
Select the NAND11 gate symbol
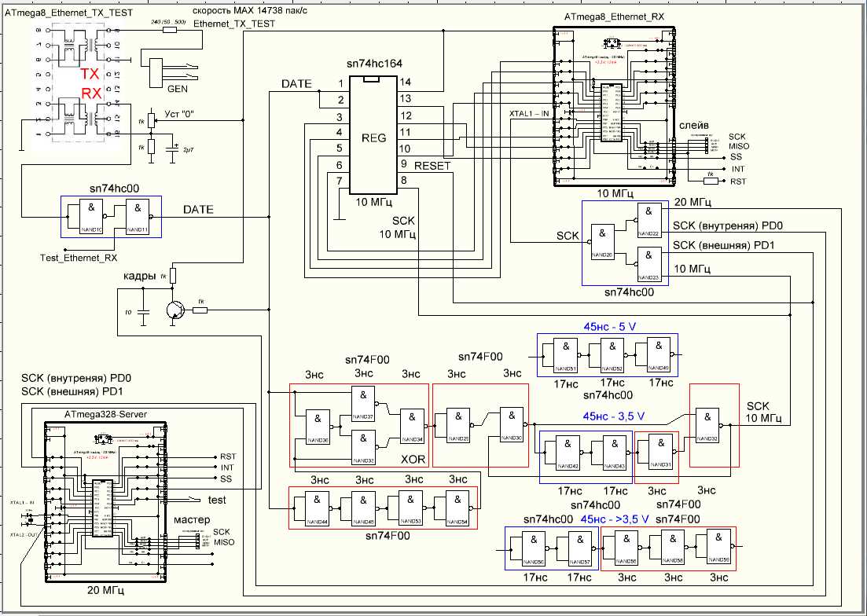coord(139,216)
